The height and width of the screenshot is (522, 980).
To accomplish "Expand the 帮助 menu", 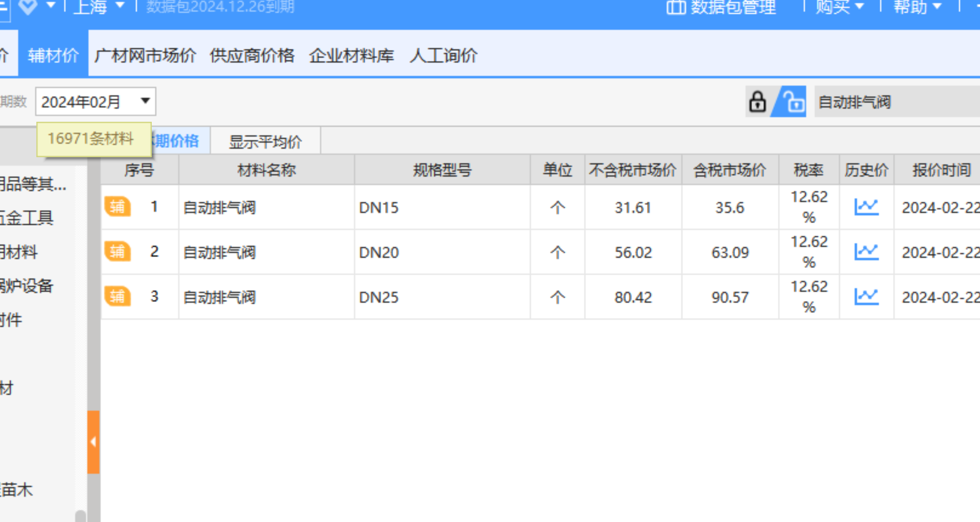I will pos(917,7).
